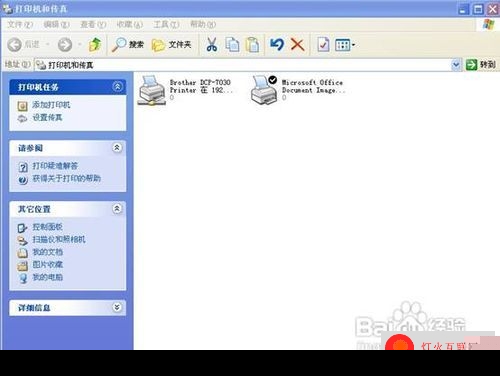
Task: Open the View (查看) menu
Action: click(x=93, y=24)
